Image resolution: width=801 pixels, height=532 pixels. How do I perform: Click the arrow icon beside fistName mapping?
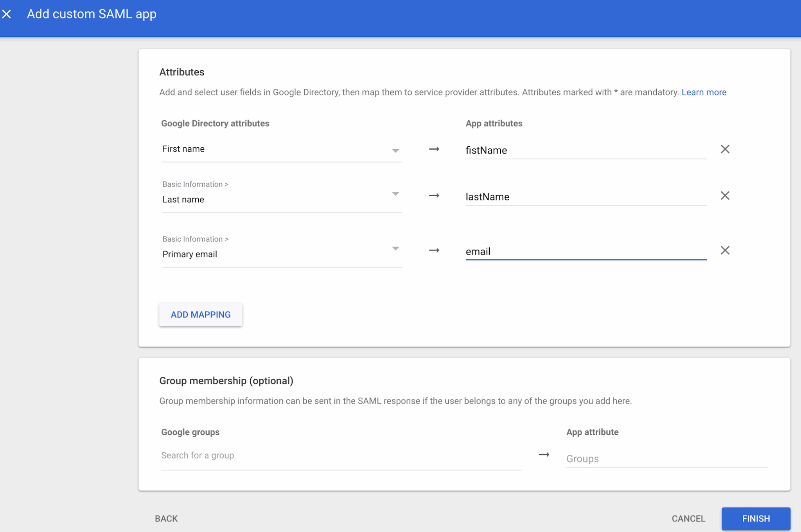[x=434, y=149]
